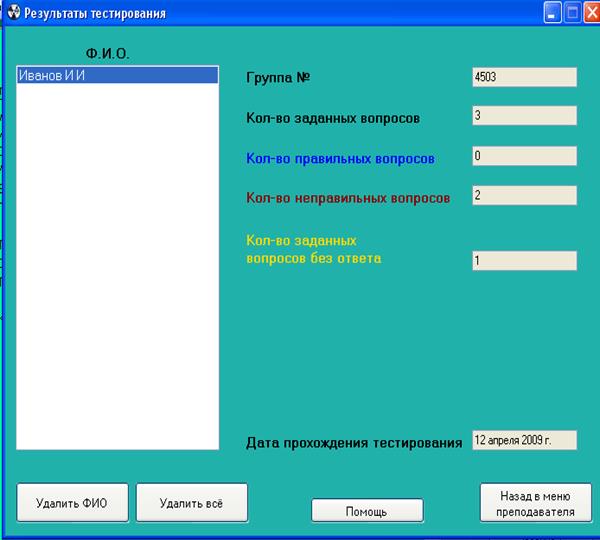Click the Удалить всё button
600x540 pixels.
pos(192,502)
